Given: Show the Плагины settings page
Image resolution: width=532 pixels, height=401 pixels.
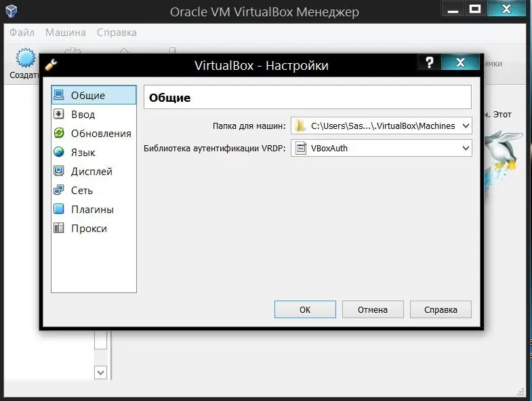Looking at the screenshot, I should (x=94, y=209).
